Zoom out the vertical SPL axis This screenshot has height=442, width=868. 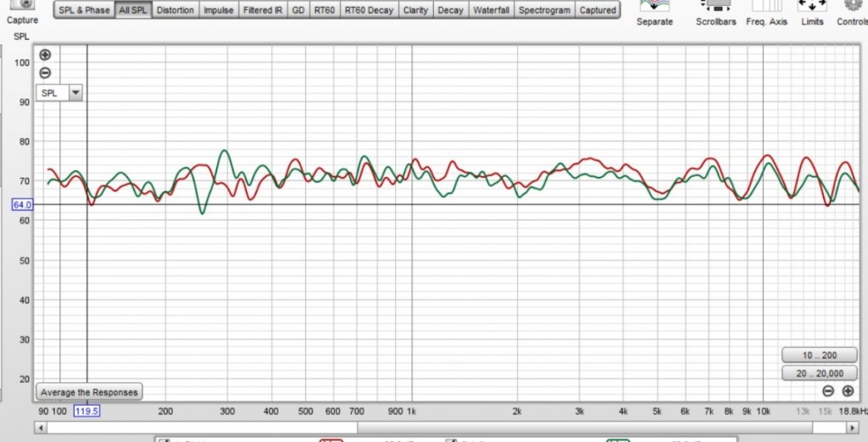[46, 73]
